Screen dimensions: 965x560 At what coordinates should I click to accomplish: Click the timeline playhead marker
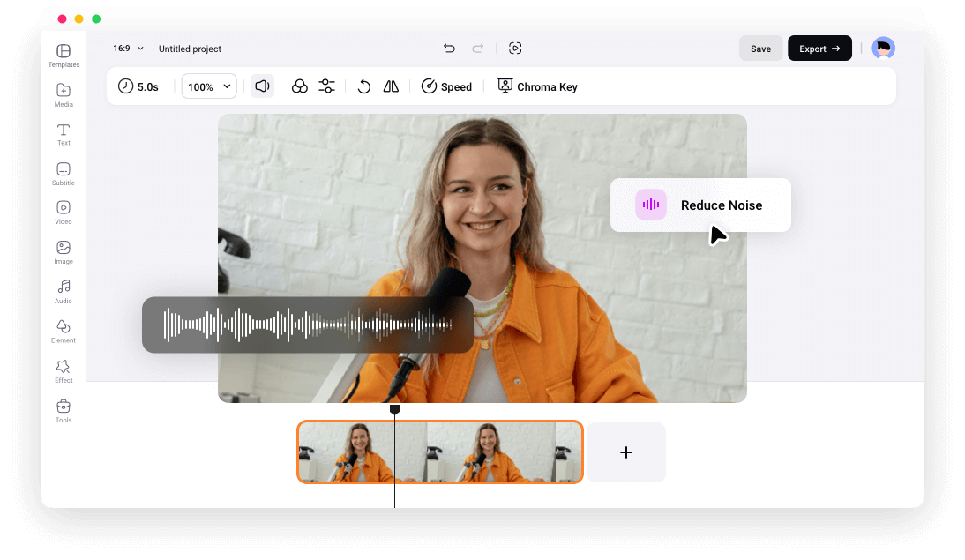pos(394,409)
